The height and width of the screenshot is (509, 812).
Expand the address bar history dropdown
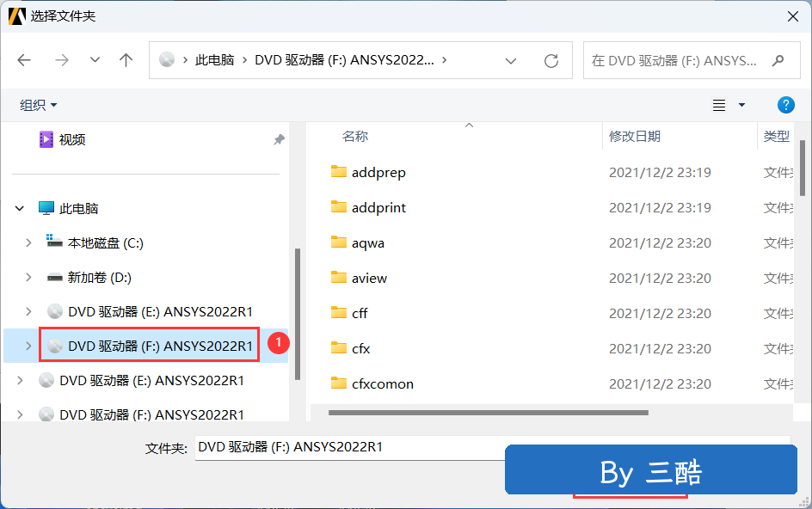[x=511, y=61]
